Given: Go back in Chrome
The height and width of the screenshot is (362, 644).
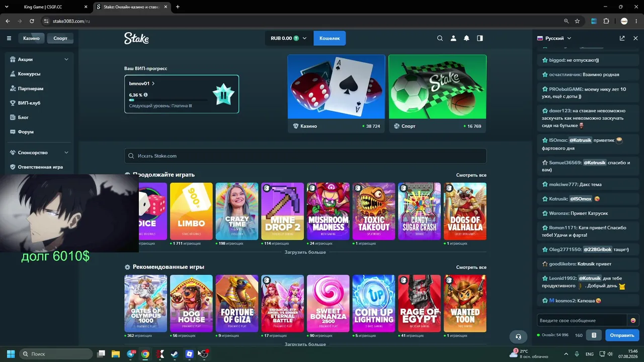Looking at the screenshot, I should point(8,21).
